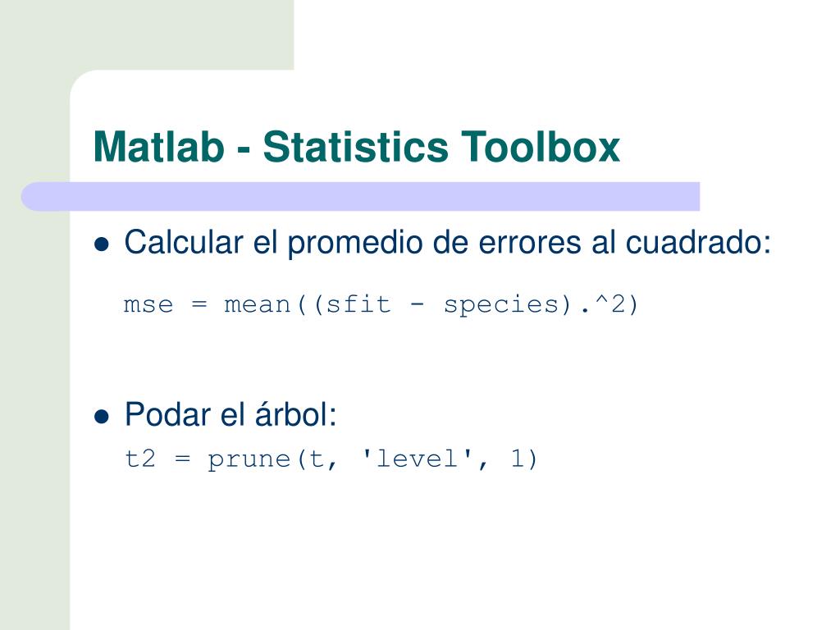The width and height of the screenshot is (840, 630).
Task: Click the first bullet dot before Calcular
Action: (x=101, y=244)
